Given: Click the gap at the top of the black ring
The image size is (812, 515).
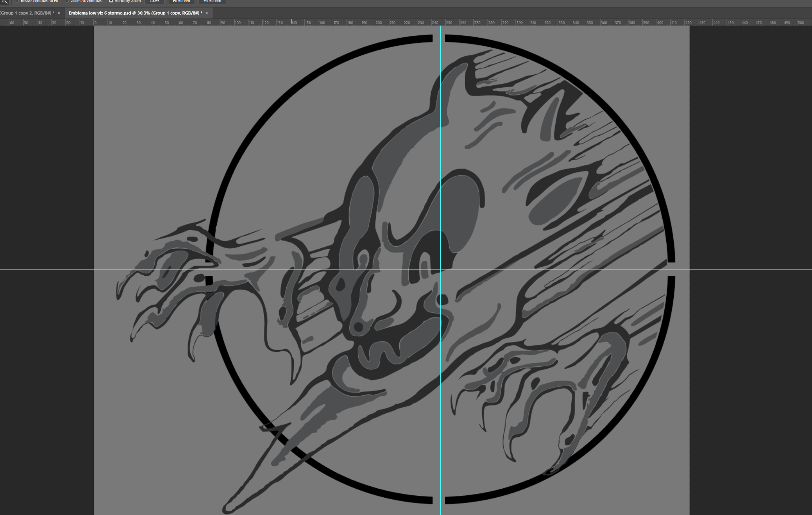Looking at the screenshot, I should click(439, 38).
